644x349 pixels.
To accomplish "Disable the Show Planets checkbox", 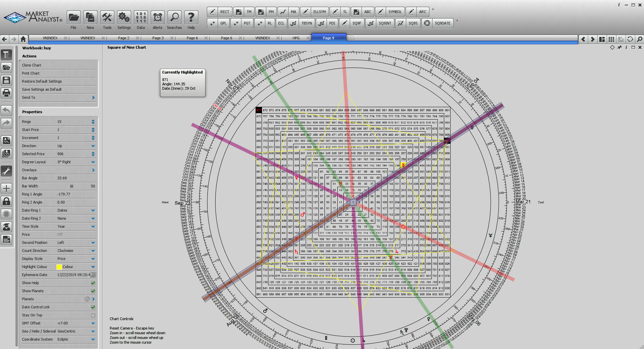I will pos(93,291).
